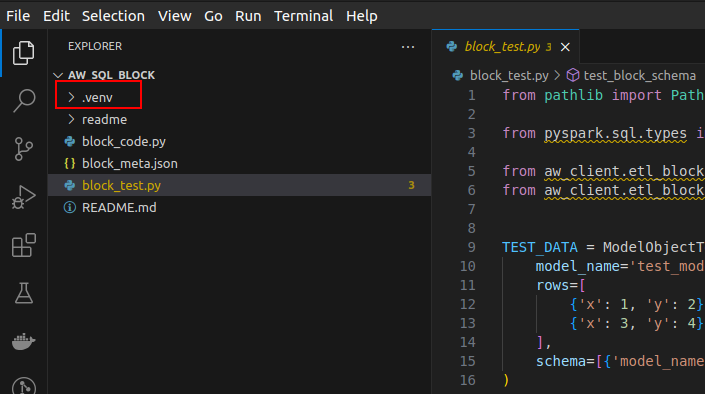The height and width of the screenshot is (394, 705).
Task: Click pathlib on line 1
Action: 573,95
